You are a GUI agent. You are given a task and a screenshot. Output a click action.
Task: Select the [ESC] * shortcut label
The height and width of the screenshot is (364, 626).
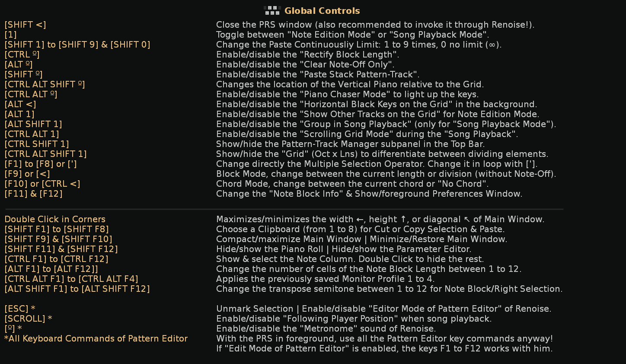pos(20,309)
